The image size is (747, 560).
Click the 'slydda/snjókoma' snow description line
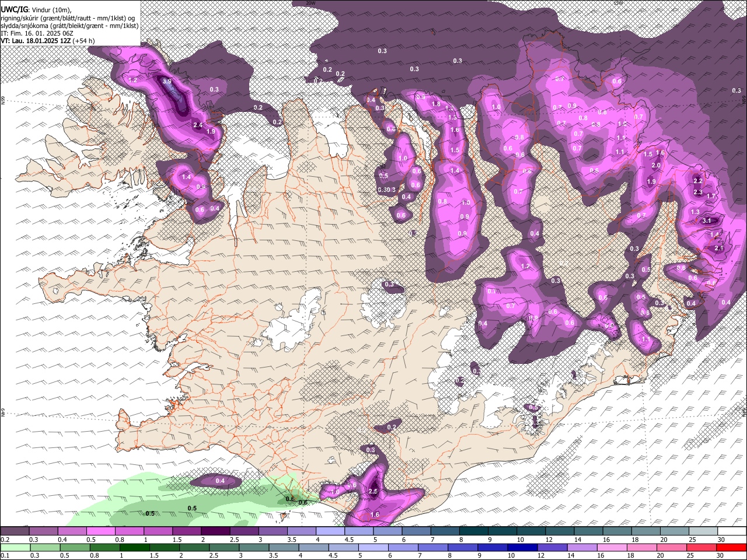(x=69, y=26)
